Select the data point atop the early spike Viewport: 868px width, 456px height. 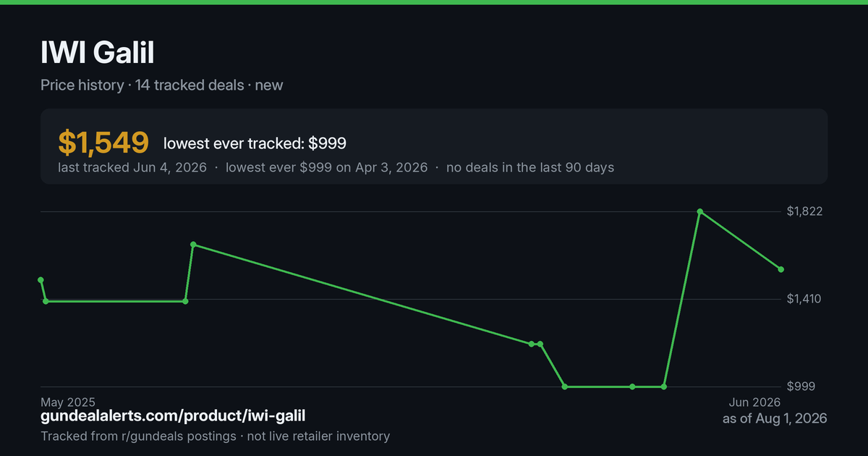coord(193,245)
